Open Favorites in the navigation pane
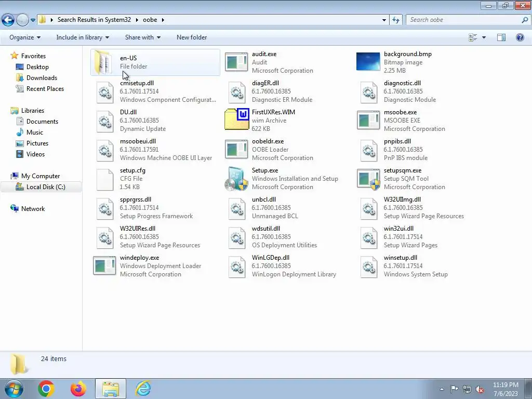Screen dimensions: 532x399 (x=33, y=56)
